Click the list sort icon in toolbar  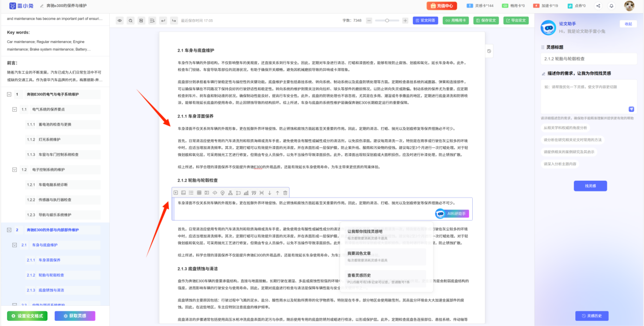[151, 20]
